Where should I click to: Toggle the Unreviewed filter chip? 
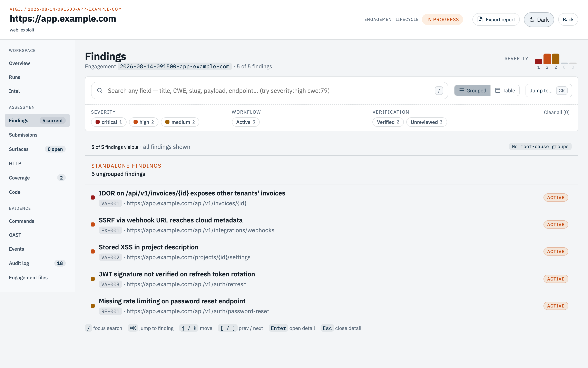pos(427,122)
